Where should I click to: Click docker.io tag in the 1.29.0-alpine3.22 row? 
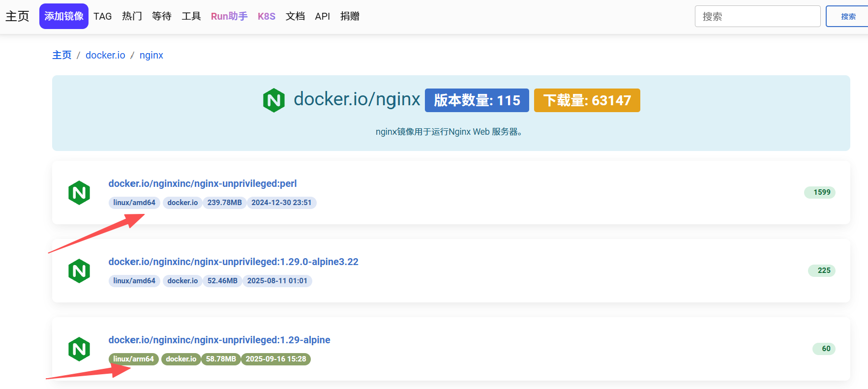click(x=182, y=281)
